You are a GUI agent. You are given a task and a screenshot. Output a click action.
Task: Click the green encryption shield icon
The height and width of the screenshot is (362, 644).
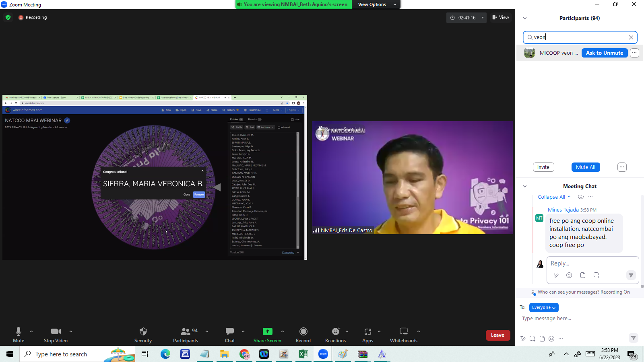click(x=8, y=17)
